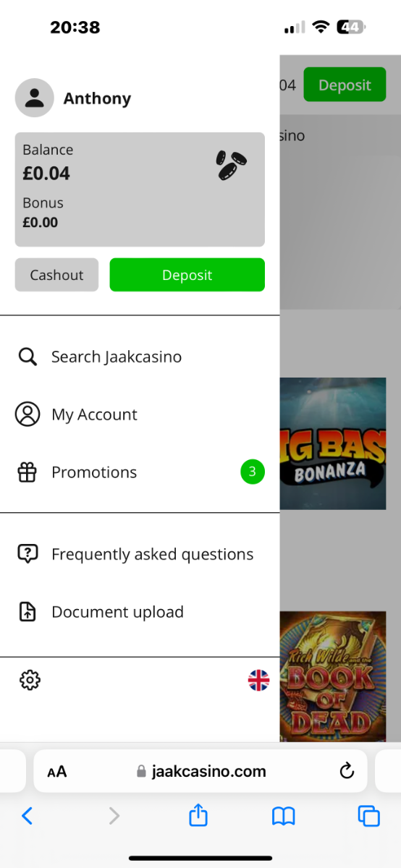
Task: Change language using the UK flag icon
Action: click(x=258, y=681)
